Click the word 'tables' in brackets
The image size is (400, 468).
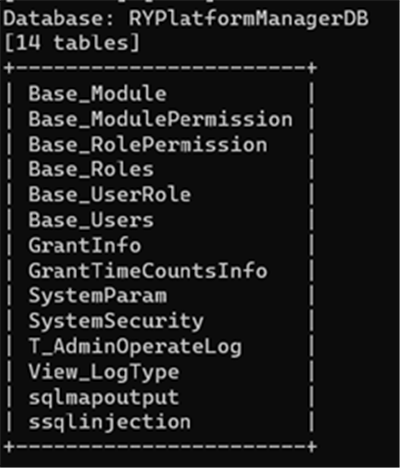(92, 43)
